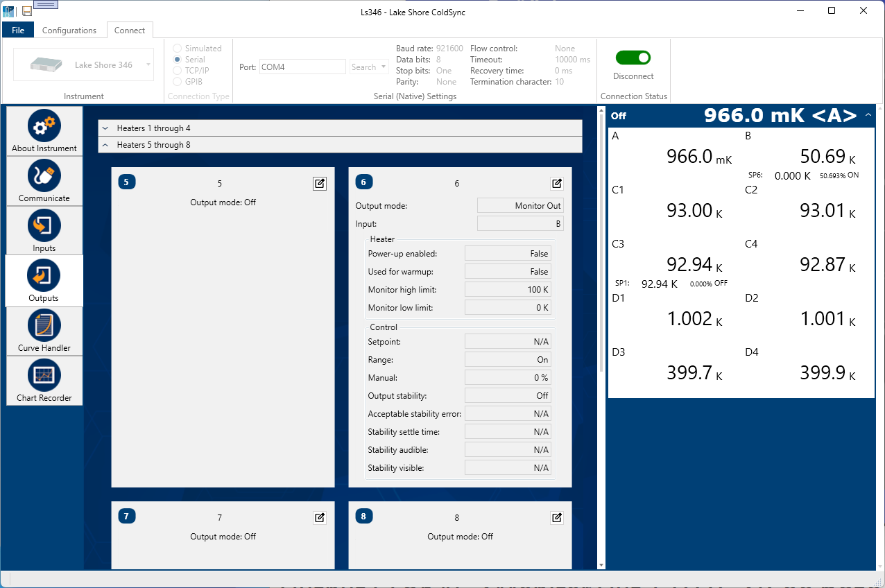Screen dimensions: 885x588
Task: Click the Power-up enabled False value
Action: [x=508, y=253]
